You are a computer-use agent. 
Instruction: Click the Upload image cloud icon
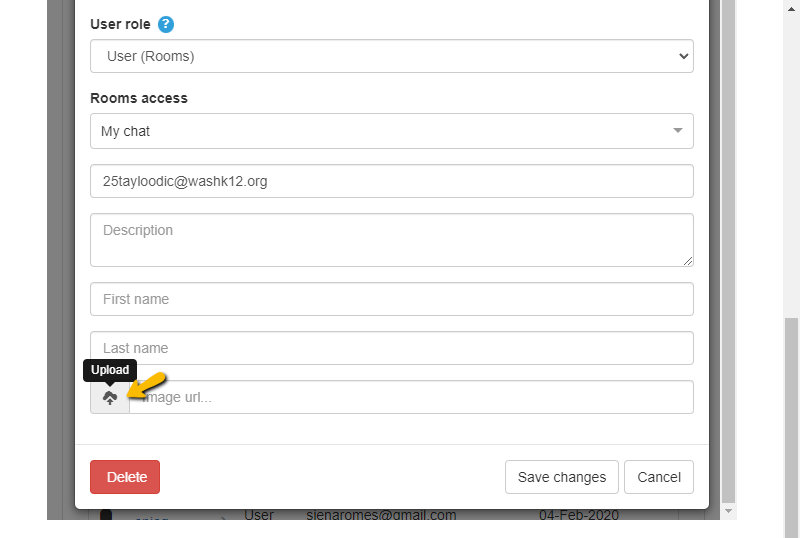110,397
